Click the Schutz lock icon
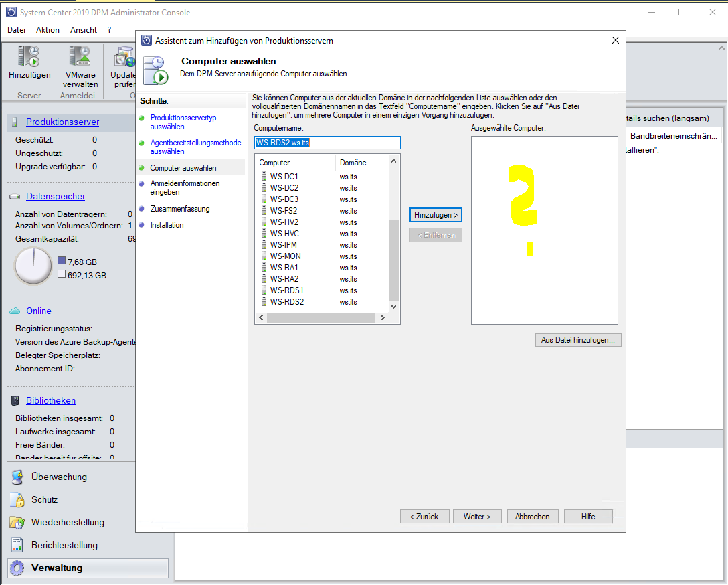 pyautogui.click(x=17, y=499)
